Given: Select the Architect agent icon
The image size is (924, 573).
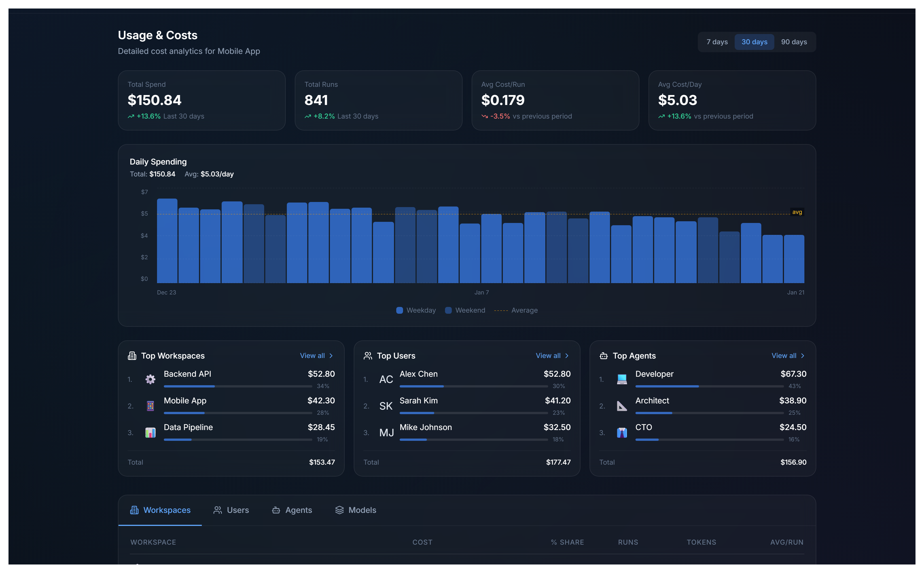Looking at the screenshot, I should click(x=622, y=405).
